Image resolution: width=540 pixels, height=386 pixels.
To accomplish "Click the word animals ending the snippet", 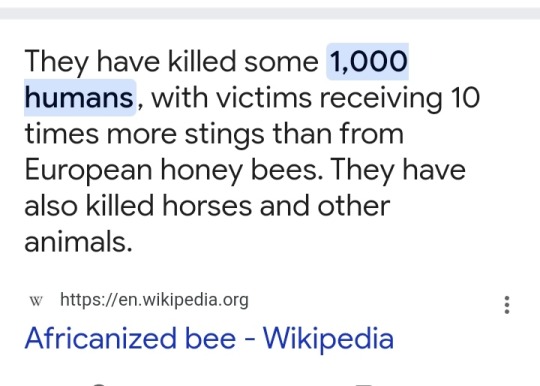I will pos(79,242).
